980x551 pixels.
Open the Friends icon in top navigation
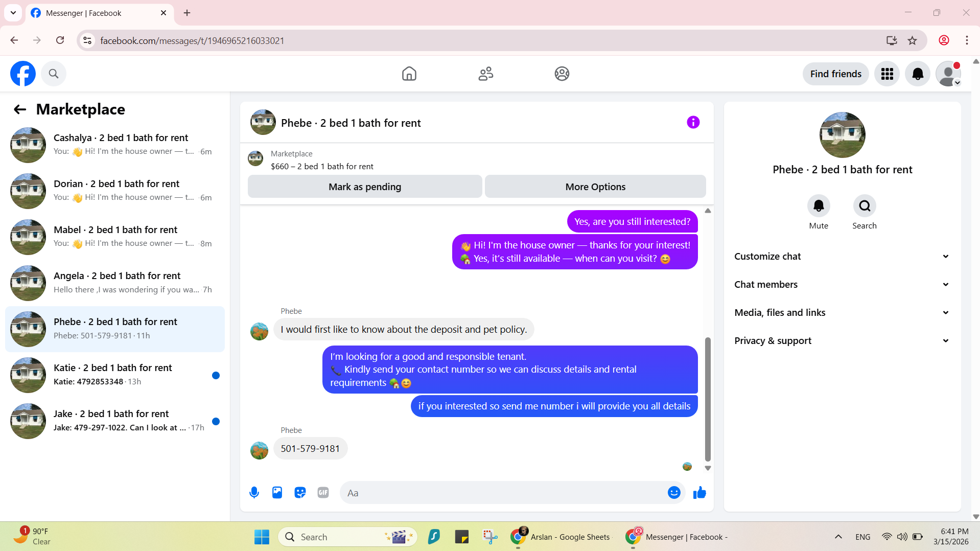[485, 74]
